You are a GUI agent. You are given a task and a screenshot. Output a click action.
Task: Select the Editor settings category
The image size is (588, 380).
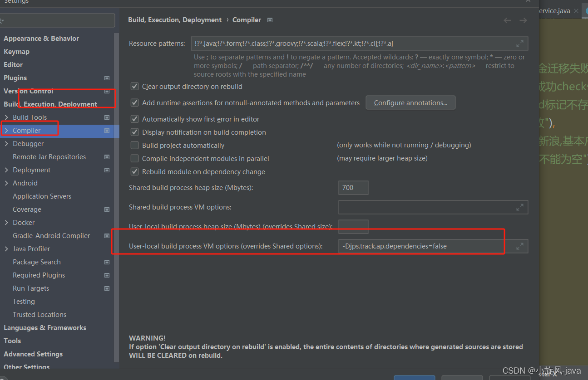point(13,65)
